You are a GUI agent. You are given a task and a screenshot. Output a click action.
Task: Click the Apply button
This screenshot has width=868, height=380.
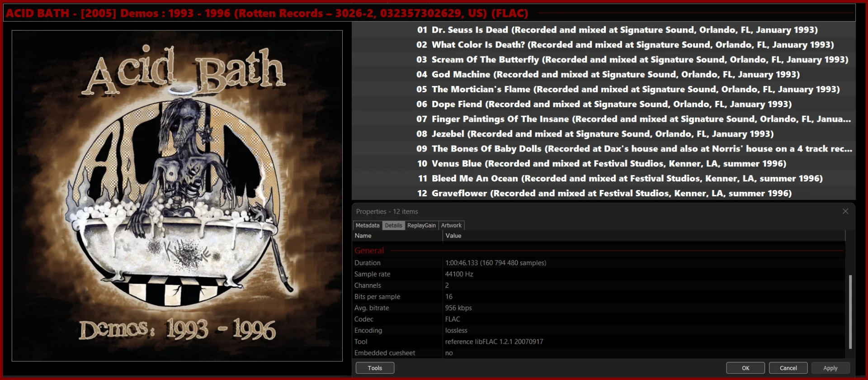[830, 368]
